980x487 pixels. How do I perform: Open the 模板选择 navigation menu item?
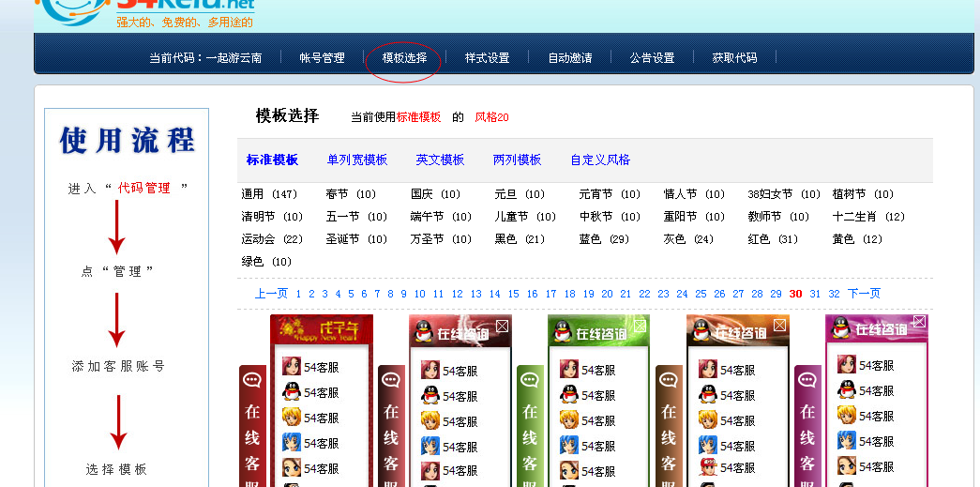click(x=404, y=58)
